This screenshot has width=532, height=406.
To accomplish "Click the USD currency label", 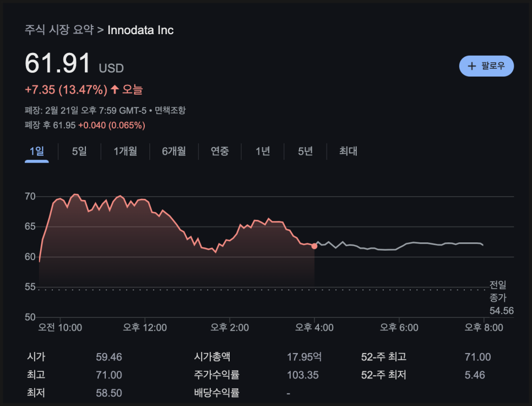I will coord(111,68).
